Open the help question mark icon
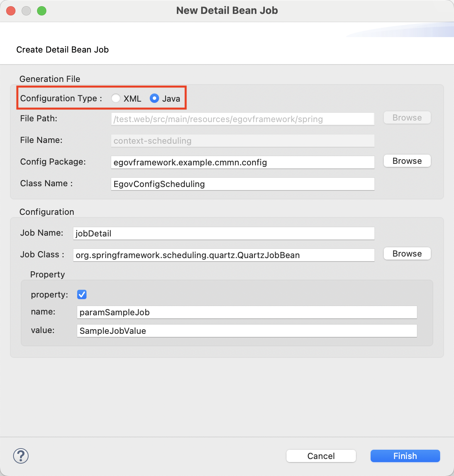454x476 pixels. (x=21, y=456)
